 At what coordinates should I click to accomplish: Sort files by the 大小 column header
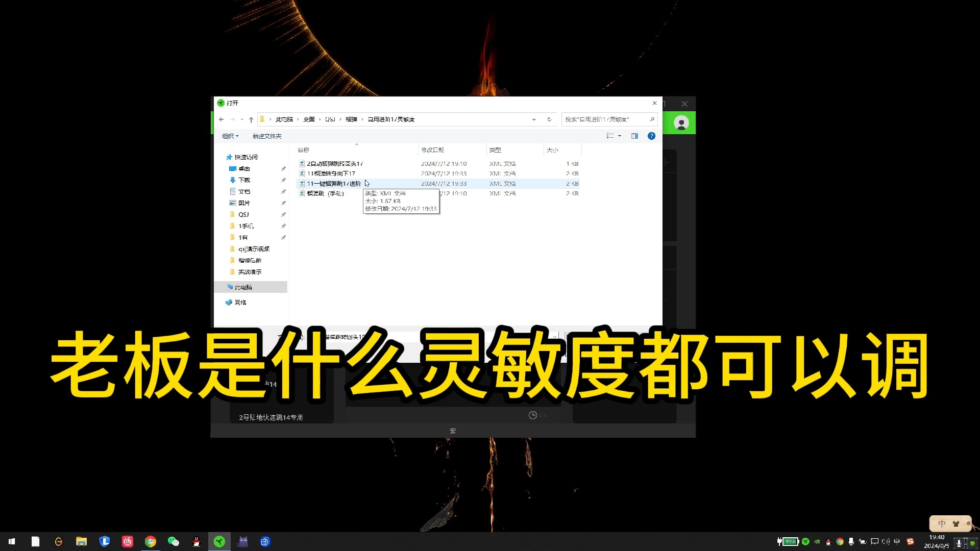pos(552,150)
